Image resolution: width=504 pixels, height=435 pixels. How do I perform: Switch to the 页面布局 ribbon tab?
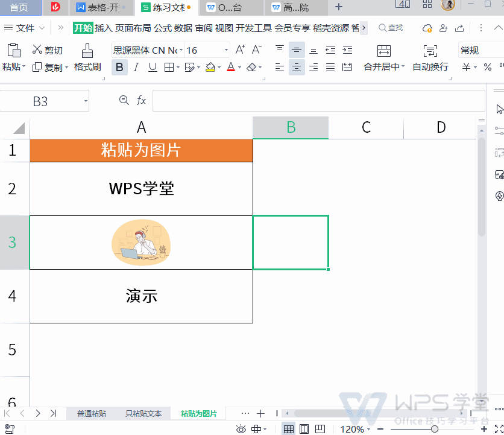pyautogui.click(x=133, y=28)
